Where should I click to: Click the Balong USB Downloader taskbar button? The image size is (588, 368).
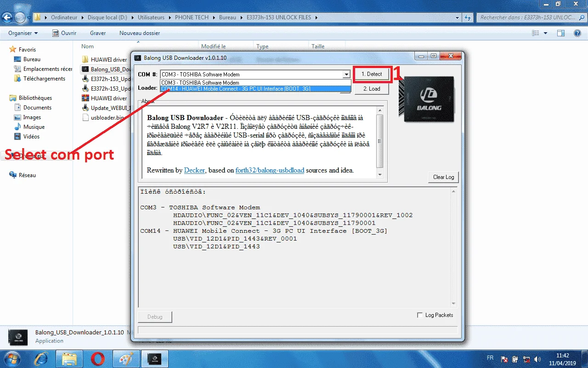tap(154, 358)
